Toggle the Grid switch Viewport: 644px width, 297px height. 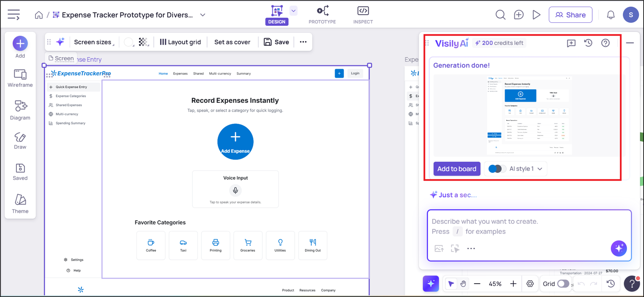click(563, 284)
